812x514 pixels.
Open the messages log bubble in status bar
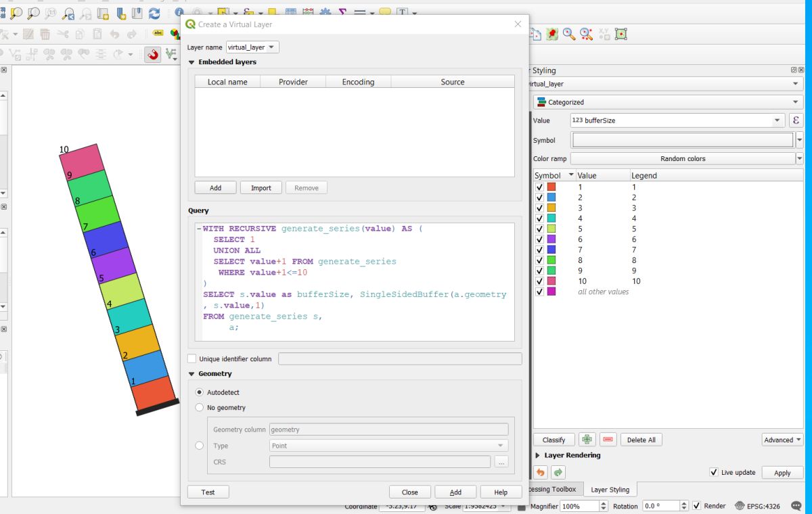click(796, 506)
